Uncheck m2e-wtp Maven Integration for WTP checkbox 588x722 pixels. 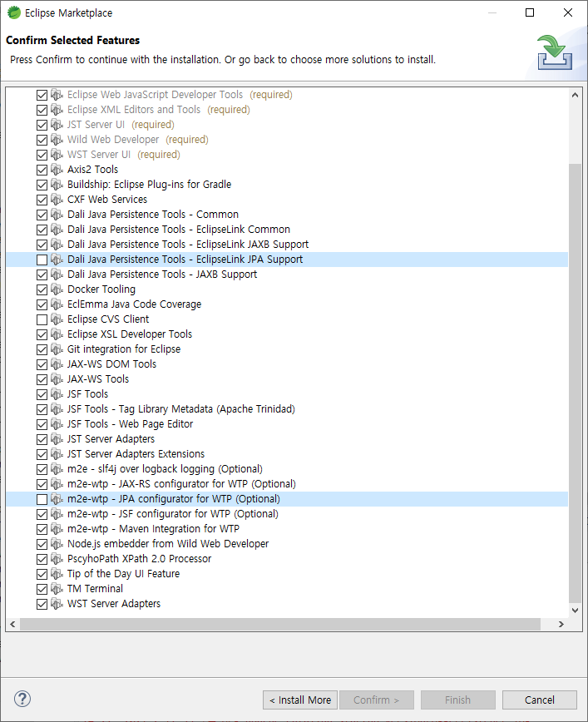click(x=42, y=529)
